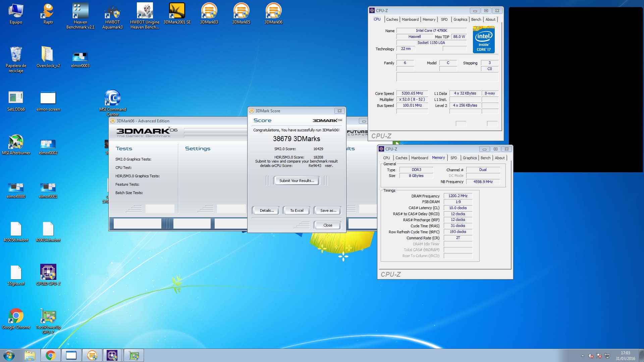
Task: Click the Multiplier x 52.0 value
Action: (412, 99)
